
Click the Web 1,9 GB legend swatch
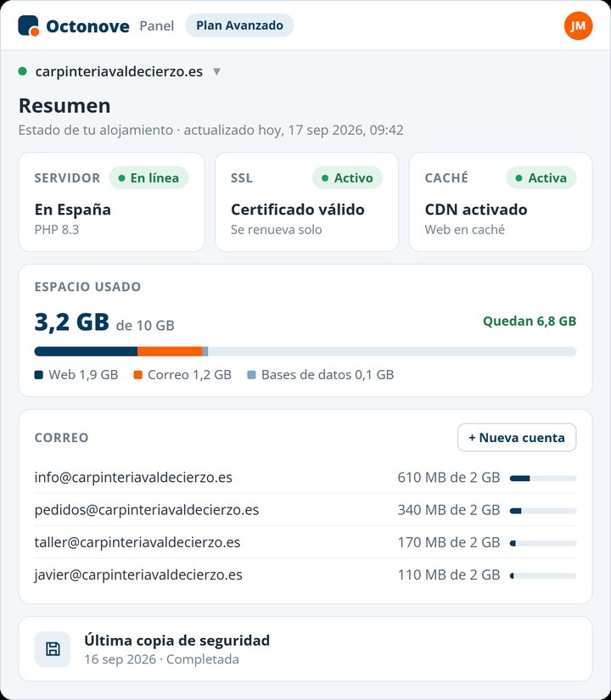click(38, 375)
